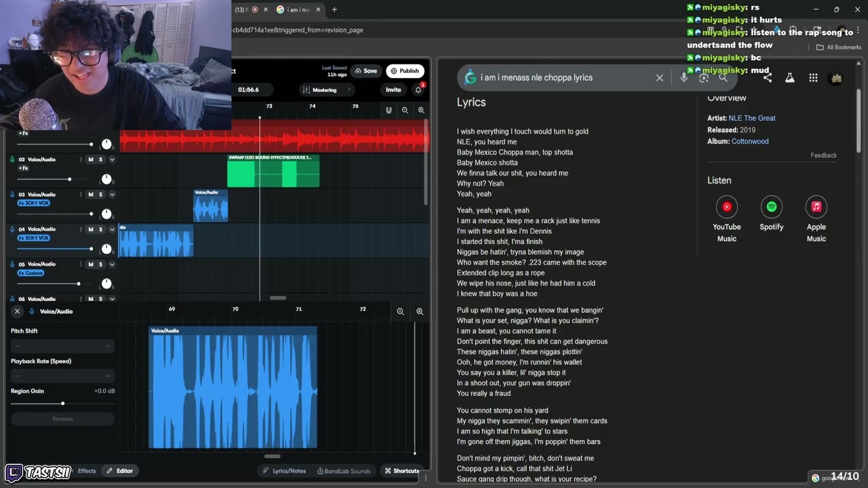This screenshot has width=868, height=488.
Task: Zoom in the main track timeline
Action: pos(421,110)
